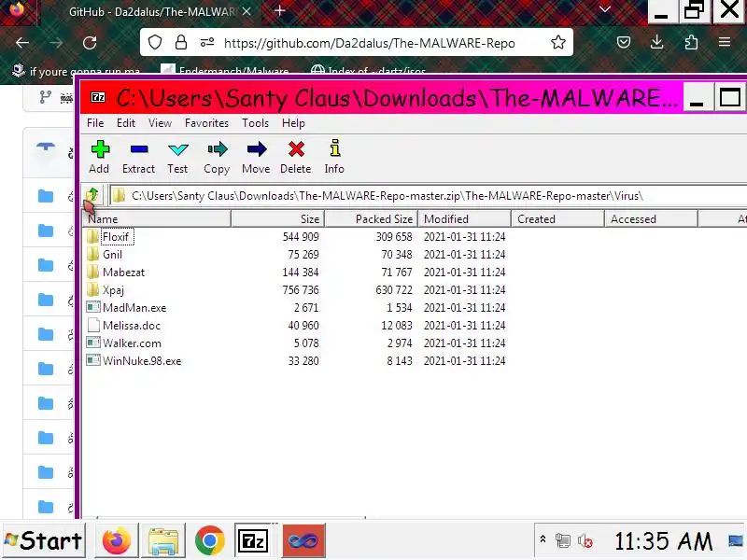747x560 pixels.
Task: Click WinNuke.98.exe size 33 280
Action: [303, 360]
